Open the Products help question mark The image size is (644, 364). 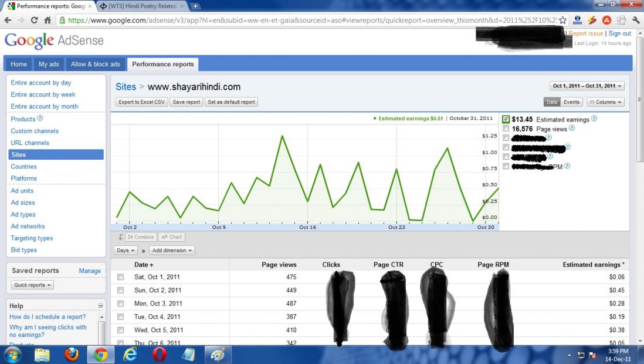click(40, 118)
